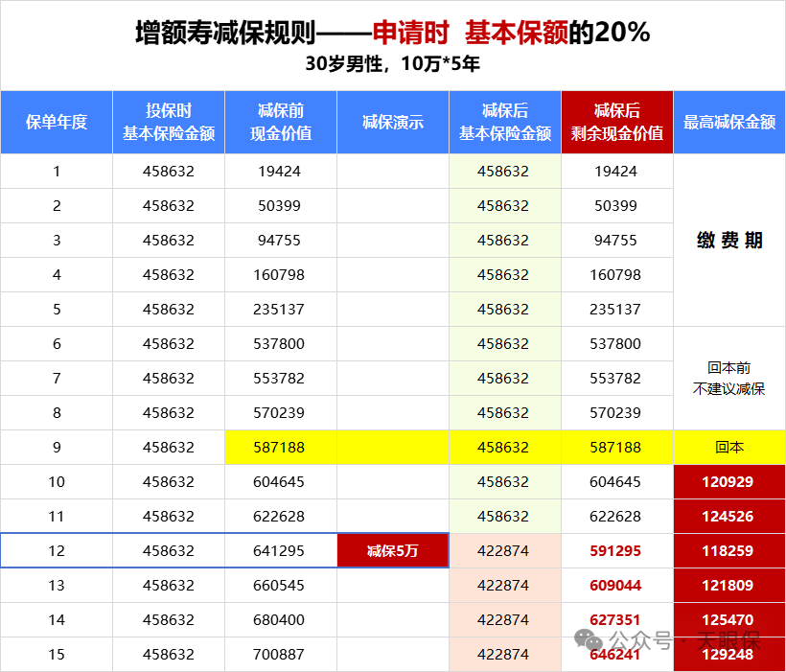Viewport: 786px width, 672px height.
Task: Select the cell with value 129248
Action: pos(729,654)
